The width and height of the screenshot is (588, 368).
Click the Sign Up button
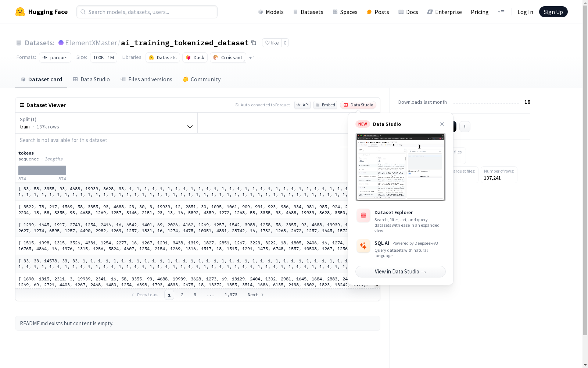(x=553, y=12)
